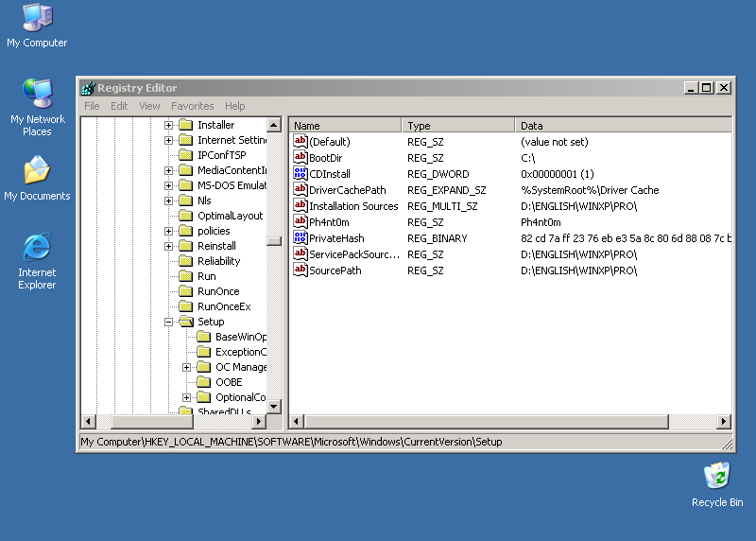Screen dimensions: 756x541
Task: Expand the Nls key
Action: pos(168,201)
